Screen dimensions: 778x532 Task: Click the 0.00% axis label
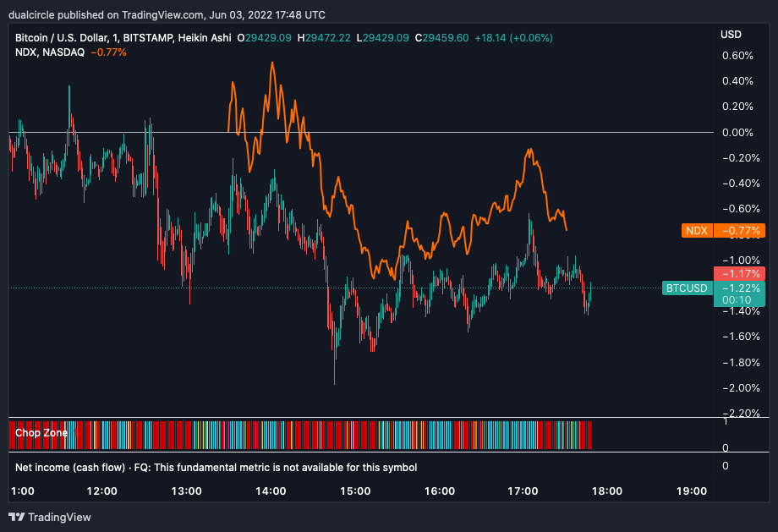coord(737,133)
